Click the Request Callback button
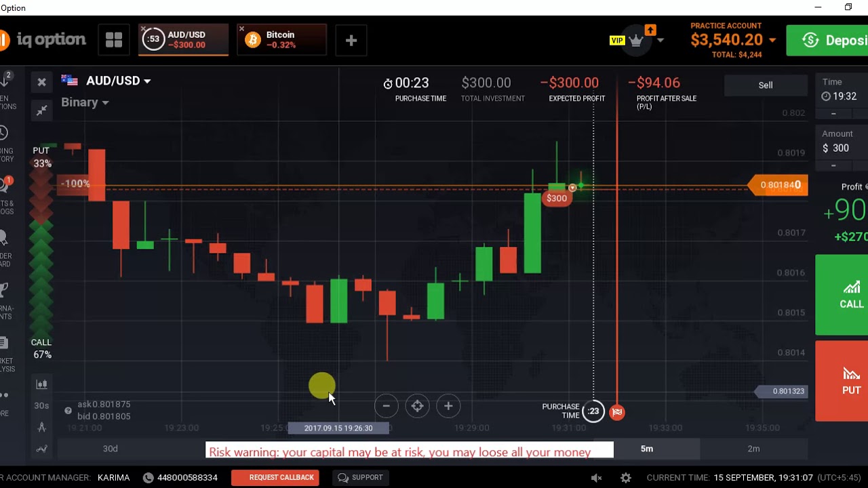868x488 pixels. pos(275,478)
